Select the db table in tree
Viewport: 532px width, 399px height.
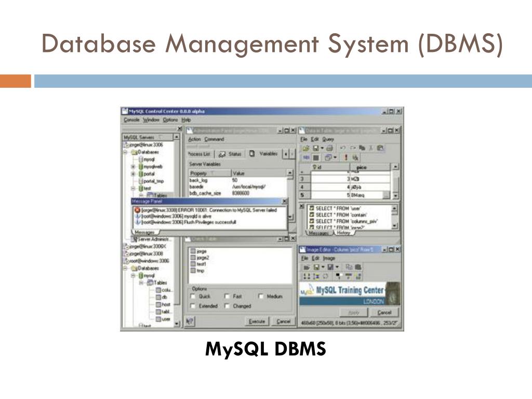pyautogui.click(x=162, y=297)
